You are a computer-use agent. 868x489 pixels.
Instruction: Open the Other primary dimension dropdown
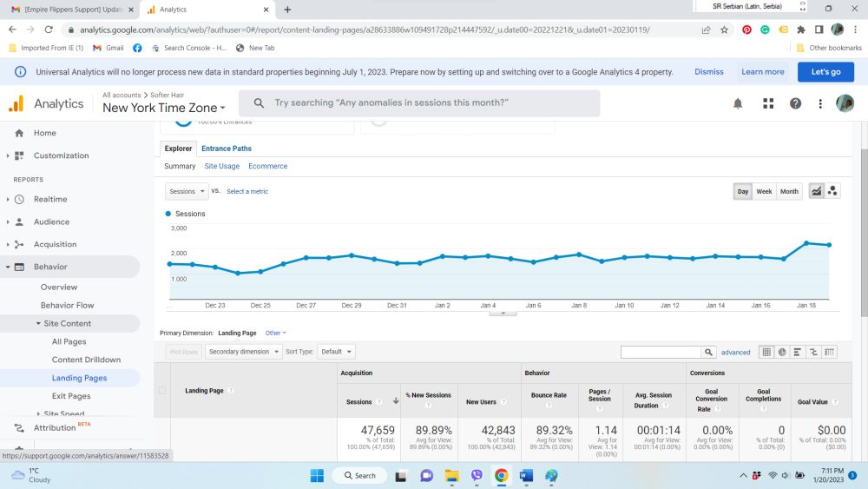click(276, 333)
